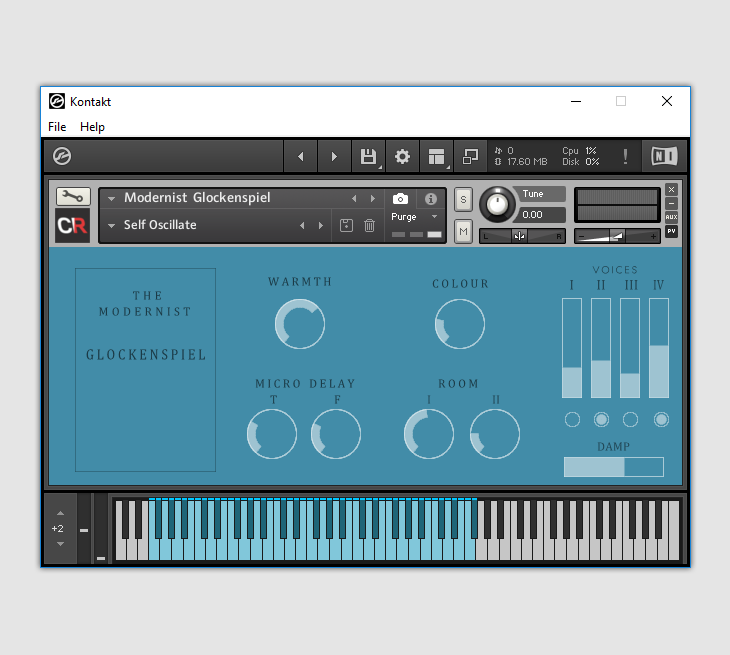Click the camera snapshot icon
This screenshot has height=655, width=730.
pos(400,199)
